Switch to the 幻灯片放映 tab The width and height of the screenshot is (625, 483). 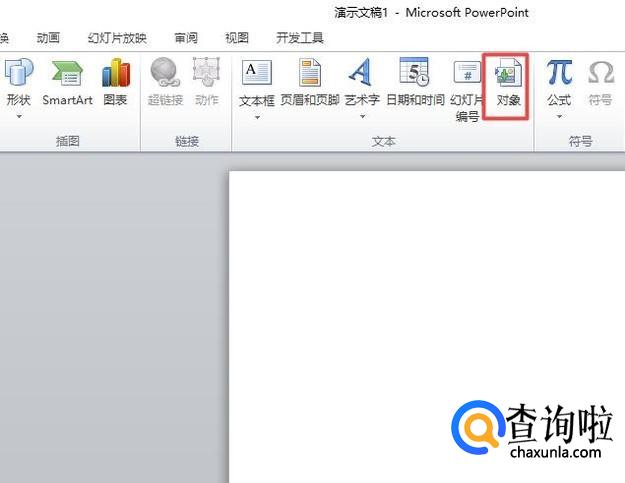[117, 38]
